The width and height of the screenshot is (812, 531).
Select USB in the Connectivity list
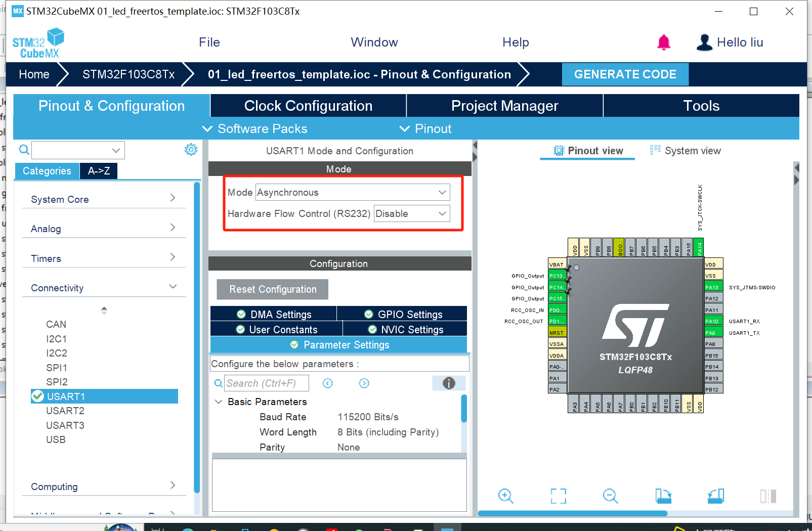pos(56,439)
